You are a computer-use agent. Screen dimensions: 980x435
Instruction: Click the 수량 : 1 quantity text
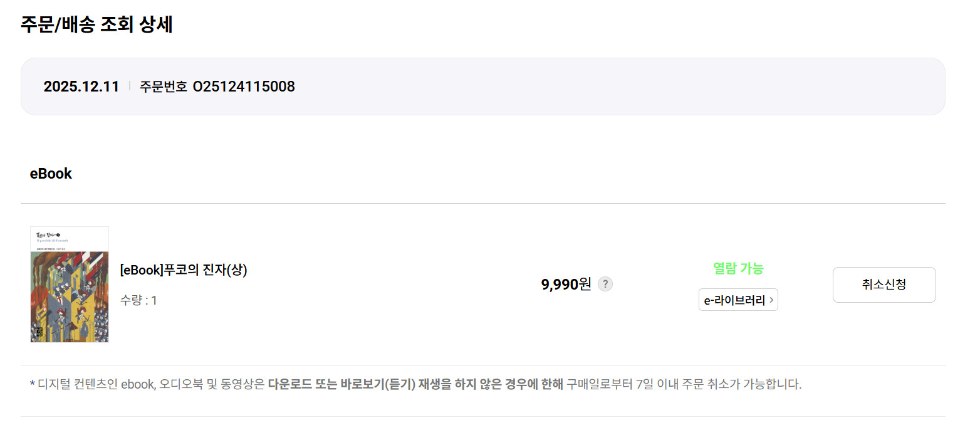(138, 300)
